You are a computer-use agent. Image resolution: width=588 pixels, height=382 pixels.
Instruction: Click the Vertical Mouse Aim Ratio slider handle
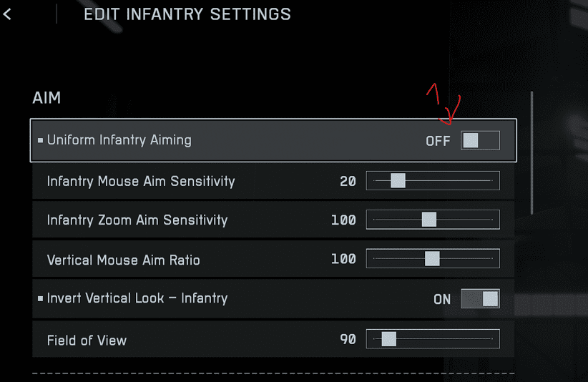coord(432,258)
